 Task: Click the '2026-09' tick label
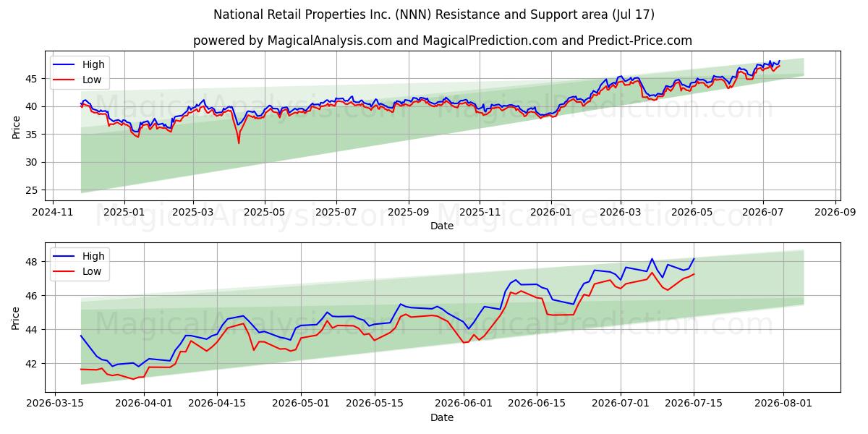coord(835,212)
